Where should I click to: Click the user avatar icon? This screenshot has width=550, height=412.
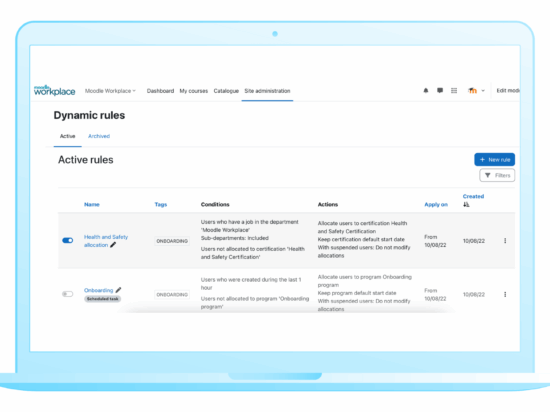coord(472,90)
